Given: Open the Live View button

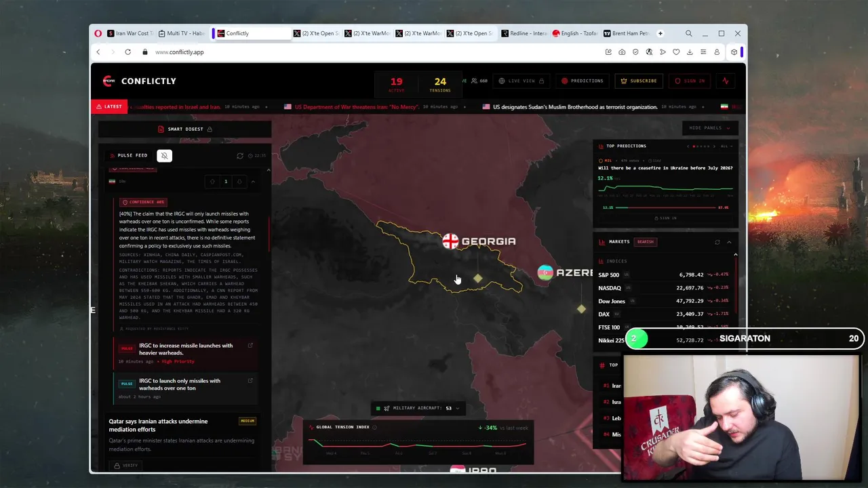Looking at the screenshot, I should 521,81.
